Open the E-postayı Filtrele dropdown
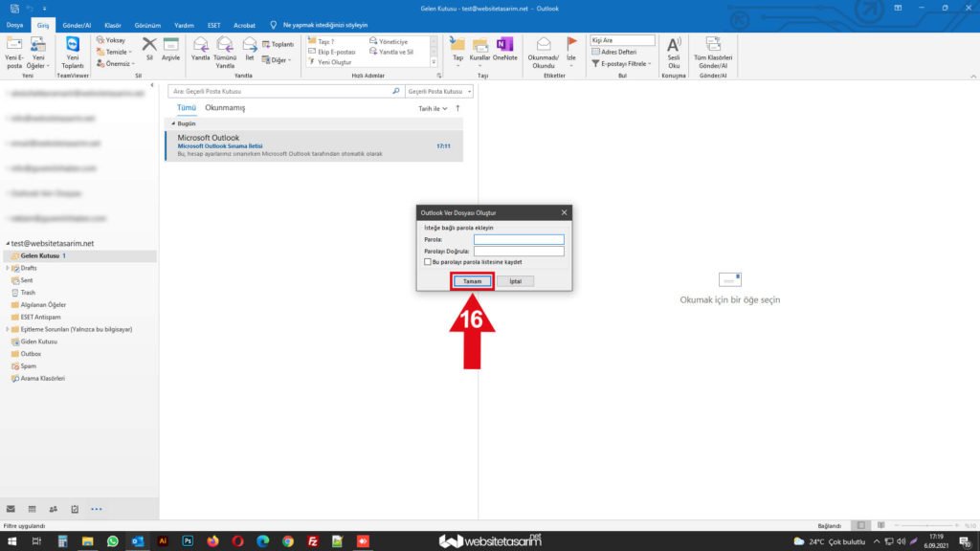Viewport: 980px width, 551px height. coord(621,63)
